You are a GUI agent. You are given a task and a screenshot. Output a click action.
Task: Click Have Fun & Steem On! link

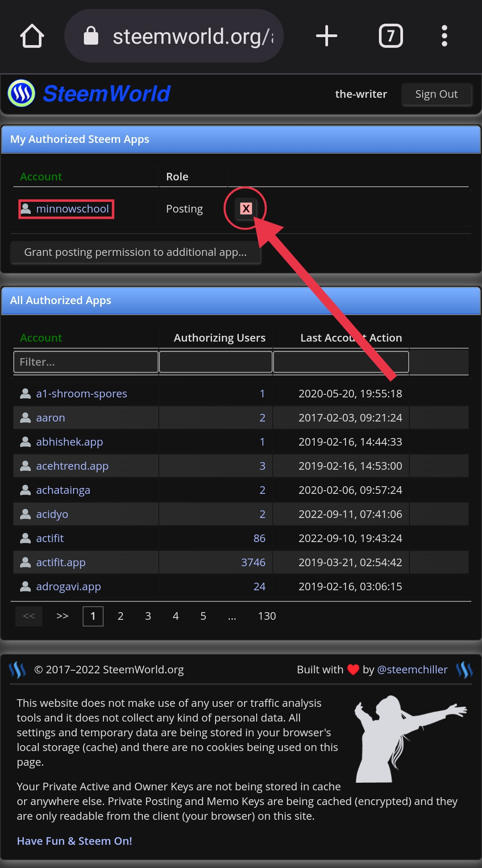(75, 841)
